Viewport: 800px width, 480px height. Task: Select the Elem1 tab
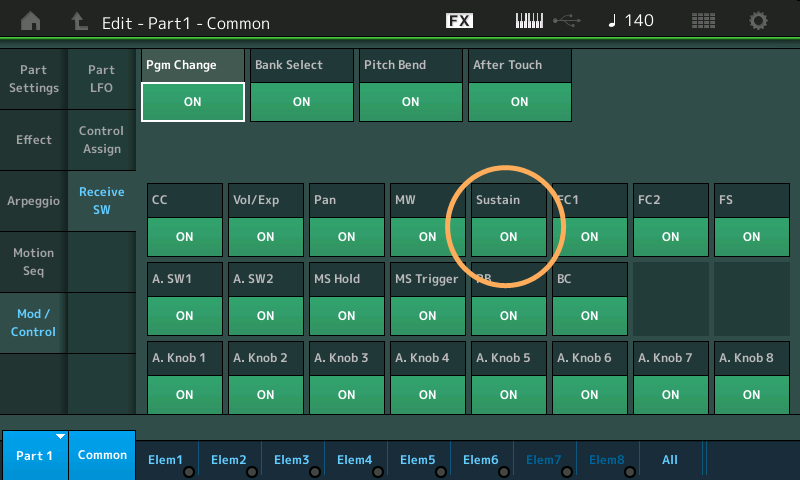coord(166,460)
